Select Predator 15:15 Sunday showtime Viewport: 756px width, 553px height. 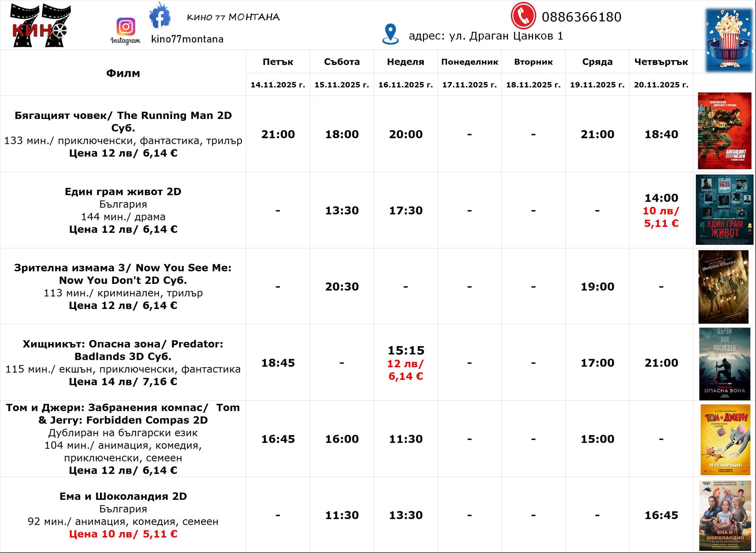click(406, 350)
